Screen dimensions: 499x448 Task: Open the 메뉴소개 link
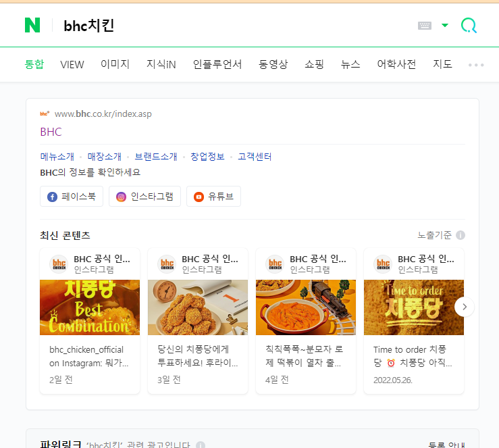click(x=57, y=156)
